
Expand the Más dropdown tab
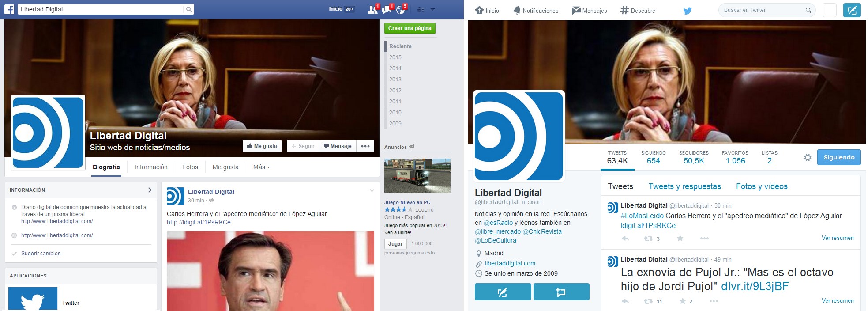pyautogui.click(x=261, y=167)
